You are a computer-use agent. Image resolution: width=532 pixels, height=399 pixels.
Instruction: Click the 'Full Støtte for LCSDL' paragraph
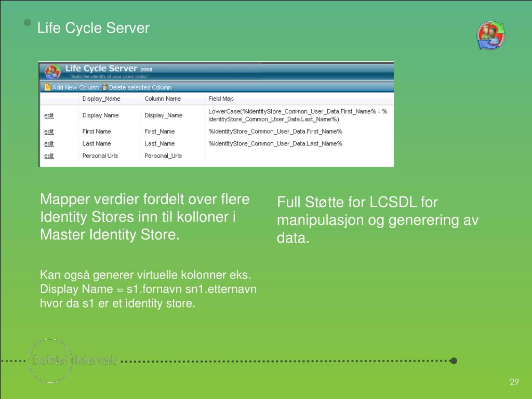coord(378,220)
